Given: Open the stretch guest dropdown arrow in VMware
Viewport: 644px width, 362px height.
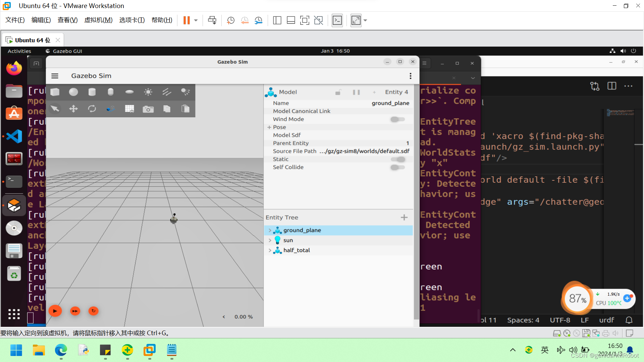Looking at the screenshot, I should tap(365, 20).
